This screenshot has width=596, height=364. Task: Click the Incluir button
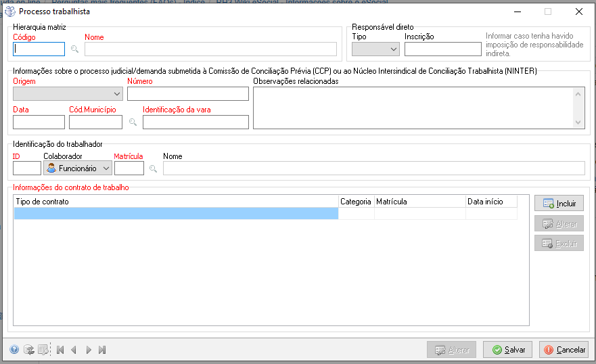[x=559, y=203]
